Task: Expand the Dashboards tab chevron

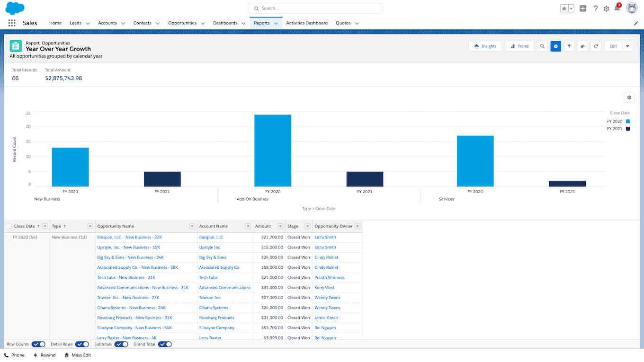Action: [x=243, y=23]
